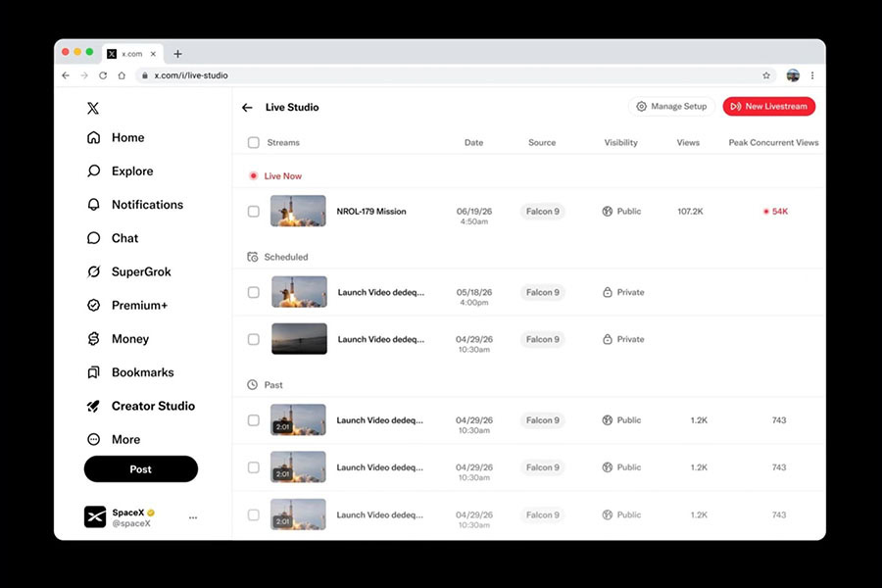Image resolution: width=882 pixels, height=588 pixels.
Task: Click browser forward arrow
Action: coord(84,75)
